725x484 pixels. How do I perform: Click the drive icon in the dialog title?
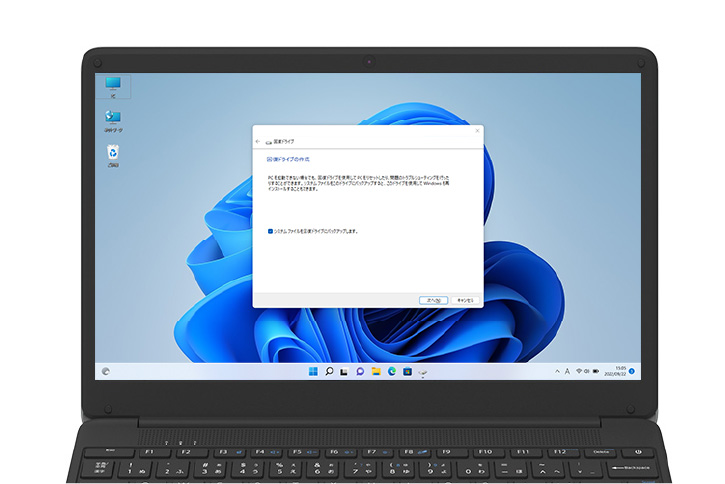pos(269,142)
